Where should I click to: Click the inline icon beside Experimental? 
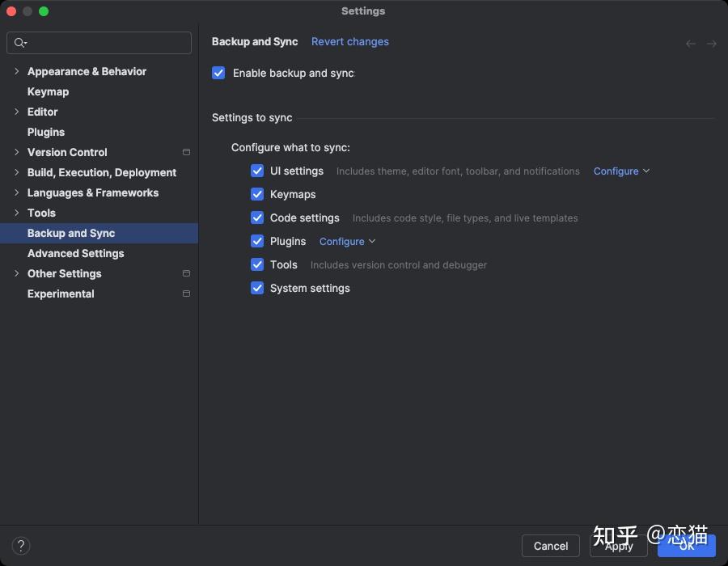point(186,294)
